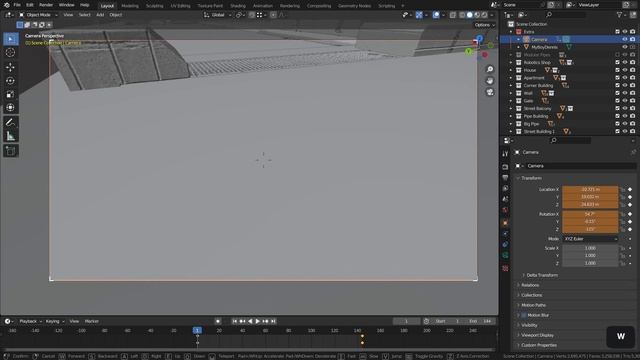Image resolution: width=640 pixels, height=360 pixels.
Task: Toggle exclude checkbox for Robotics Shop collection
Action: (617, 62)
